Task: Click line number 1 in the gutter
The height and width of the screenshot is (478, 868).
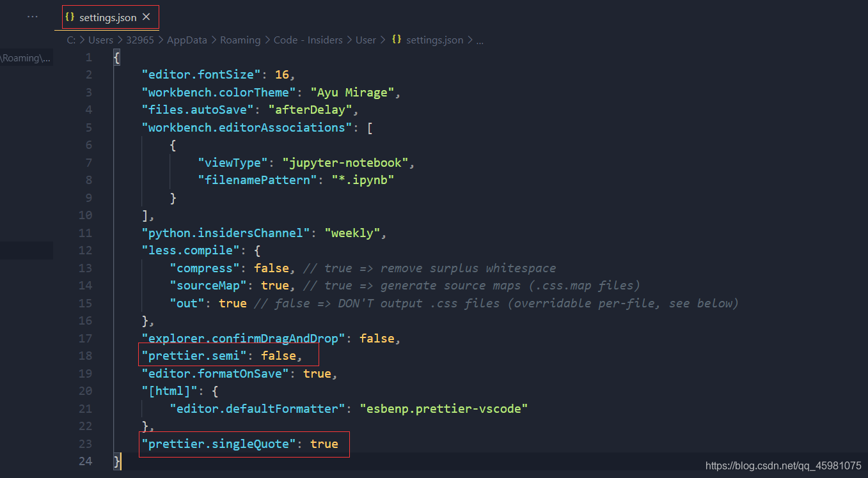Action: [x=88, y=57]
